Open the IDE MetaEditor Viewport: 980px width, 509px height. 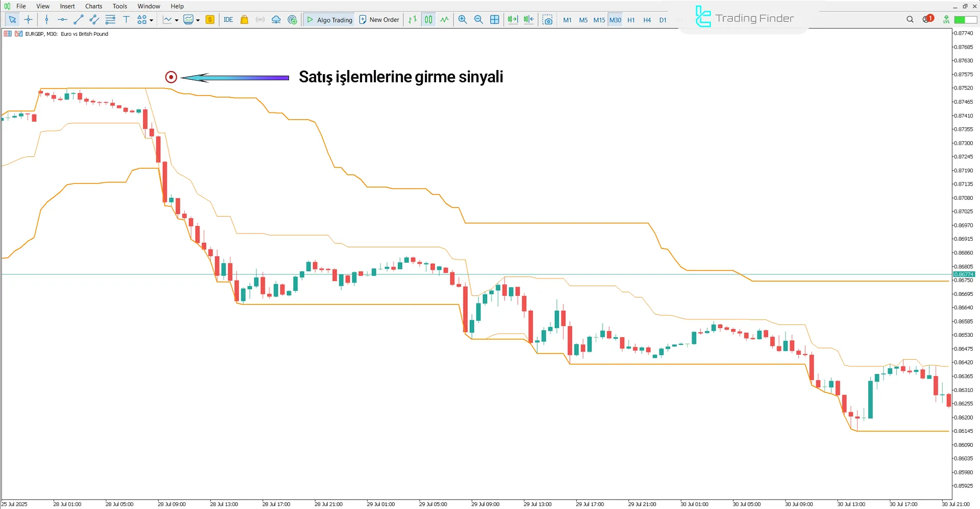[228, 19]
